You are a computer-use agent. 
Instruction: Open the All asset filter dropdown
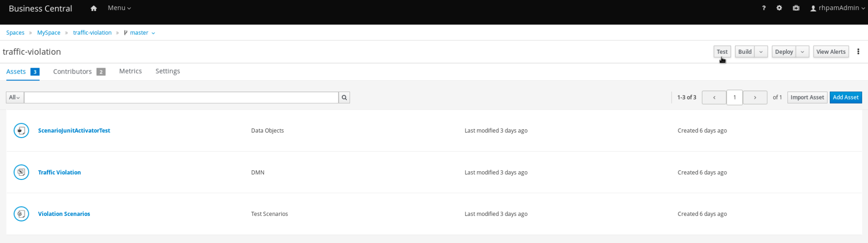pos(15,98)
